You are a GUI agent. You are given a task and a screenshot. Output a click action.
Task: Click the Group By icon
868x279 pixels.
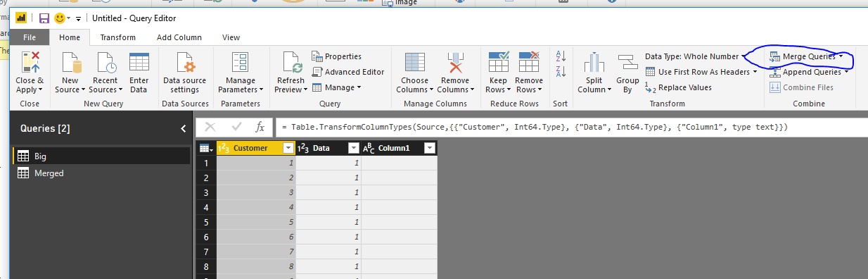click(x=627, y=62)
